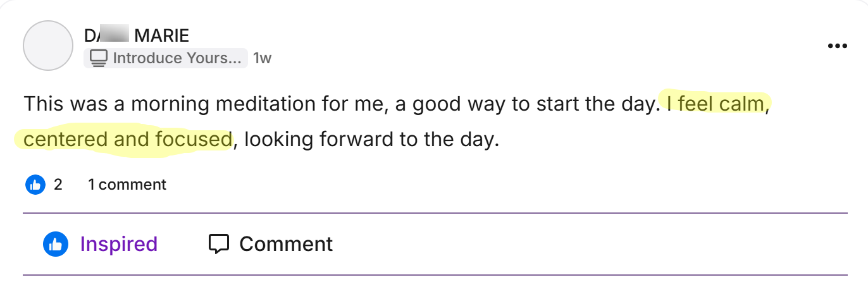
Task: Click the monitor icon in the space tag
Action: point(98,59)
